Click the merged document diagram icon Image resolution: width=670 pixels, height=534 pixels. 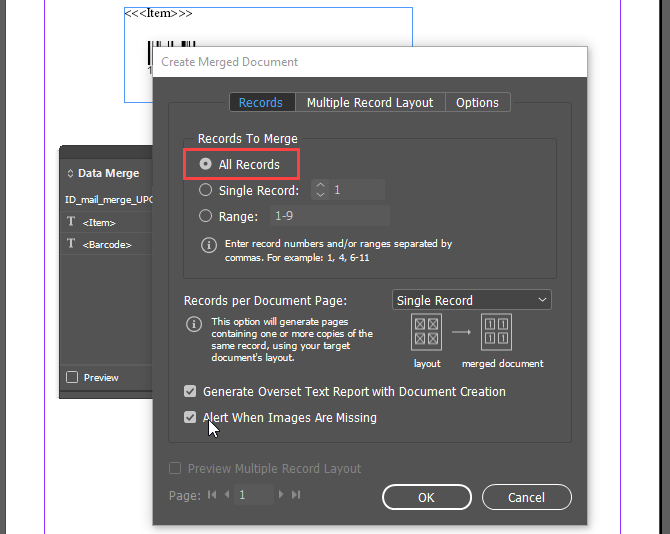click(x=497, y=332)
